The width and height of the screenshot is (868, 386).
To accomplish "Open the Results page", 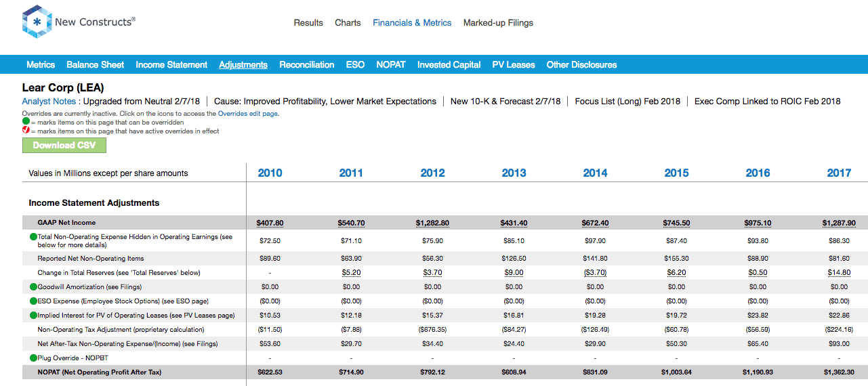I will click(x=308, y=23).
